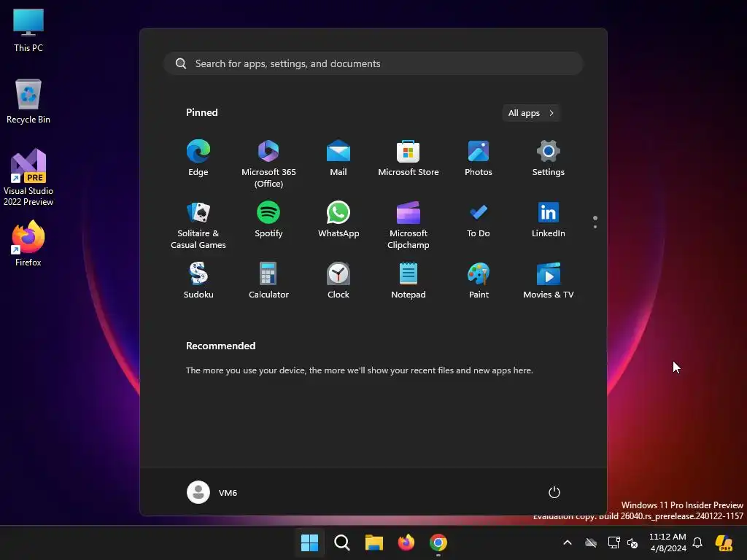Open Copilot preview taskbar icon
Screen dimensions: 747x560
point(724,542)
